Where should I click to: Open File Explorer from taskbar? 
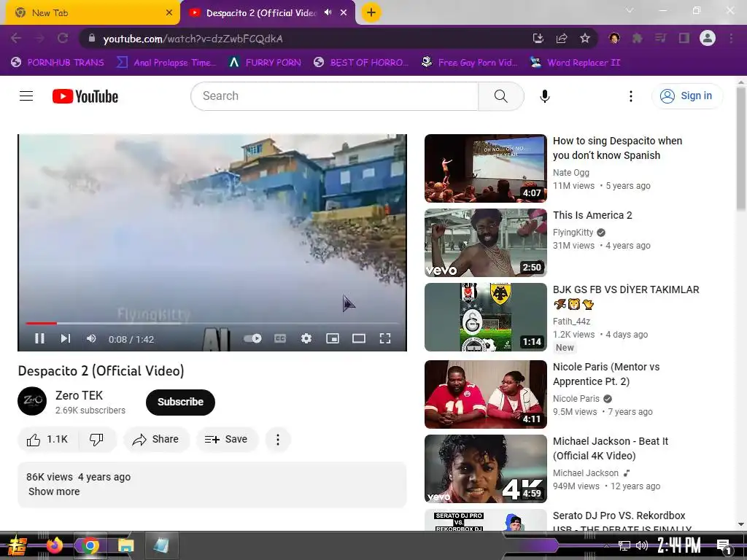click(x=125, y=545)
